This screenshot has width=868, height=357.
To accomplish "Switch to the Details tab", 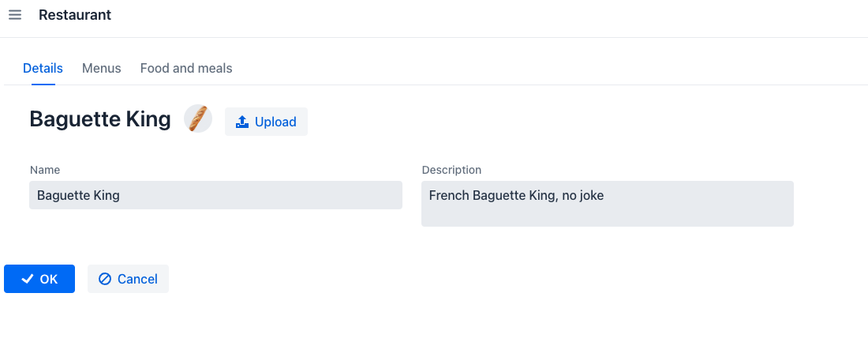I will point(43,69).
